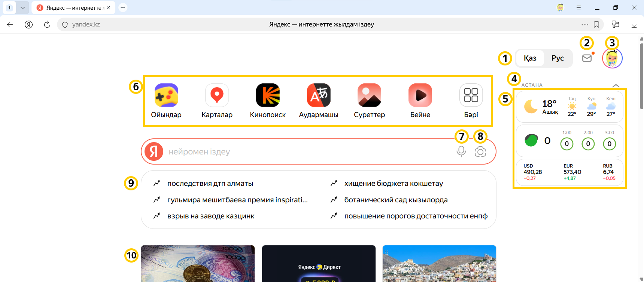Click the current temperature 18° Ашық
Screen dimensions: 644x282
tap(550, 107)
